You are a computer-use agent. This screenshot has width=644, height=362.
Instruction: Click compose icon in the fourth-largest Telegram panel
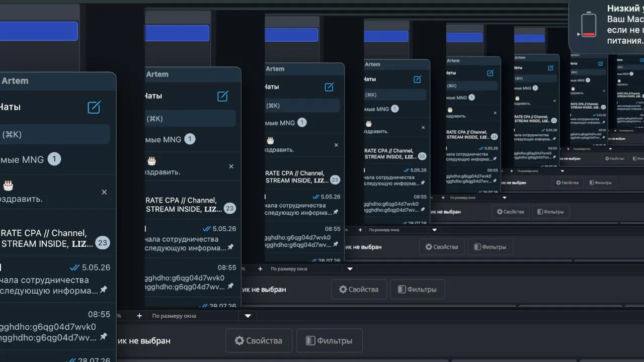(x=417, y=79)
